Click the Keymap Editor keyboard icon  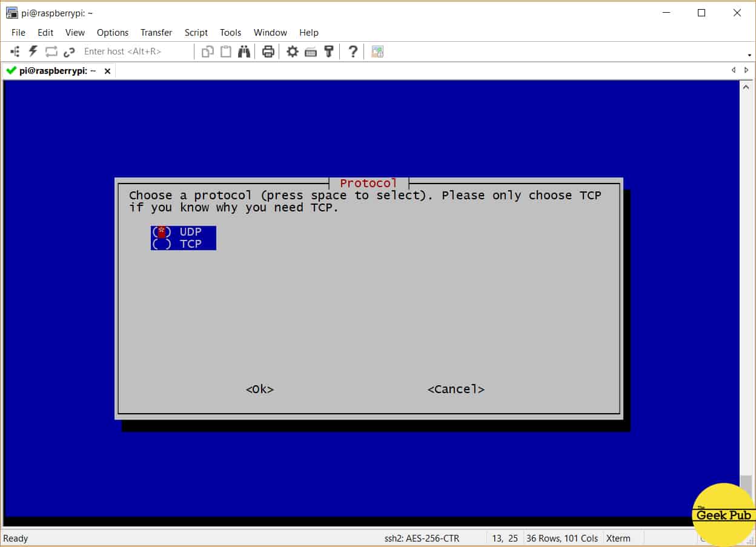coord(311,51)
